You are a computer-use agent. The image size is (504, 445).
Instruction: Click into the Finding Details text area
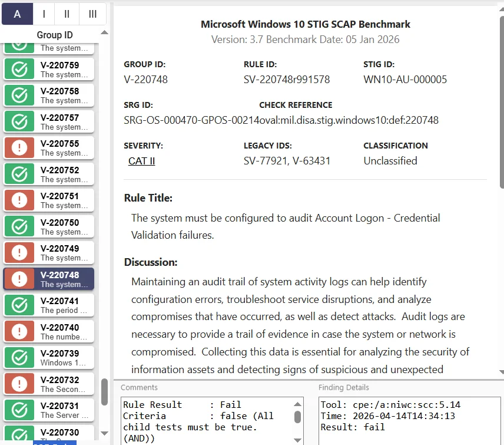410,421
